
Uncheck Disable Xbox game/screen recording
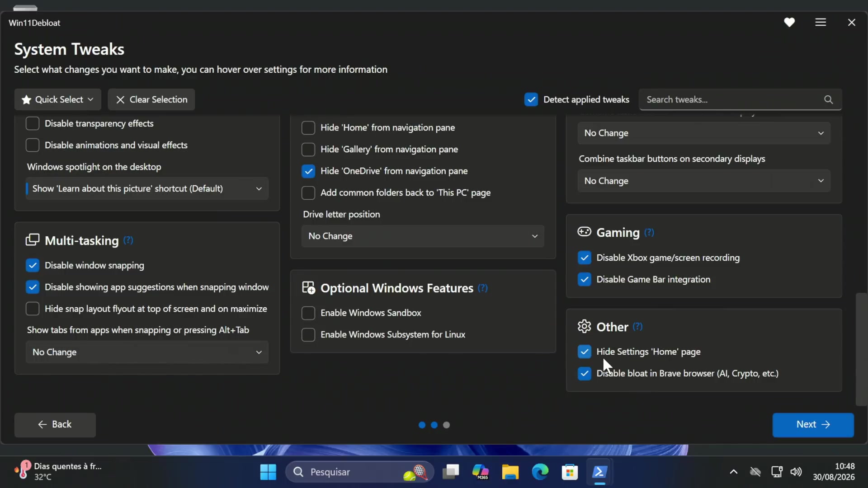coord(585,258)
